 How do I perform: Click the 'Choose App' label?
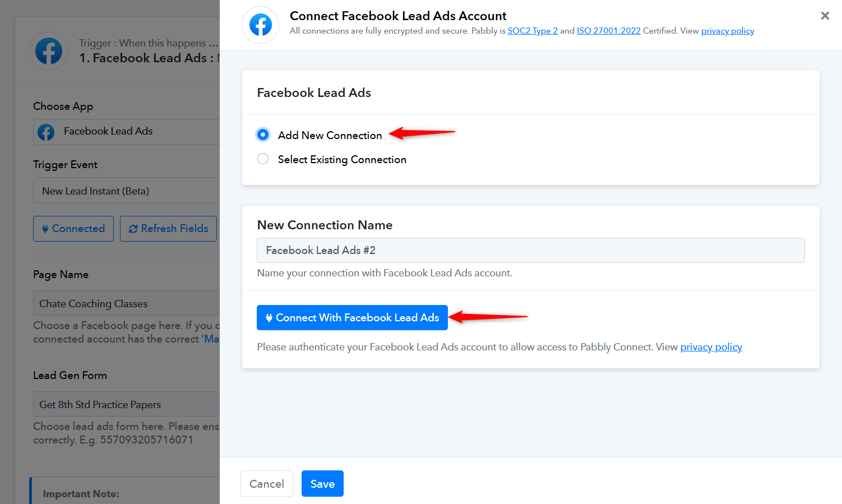63,107
